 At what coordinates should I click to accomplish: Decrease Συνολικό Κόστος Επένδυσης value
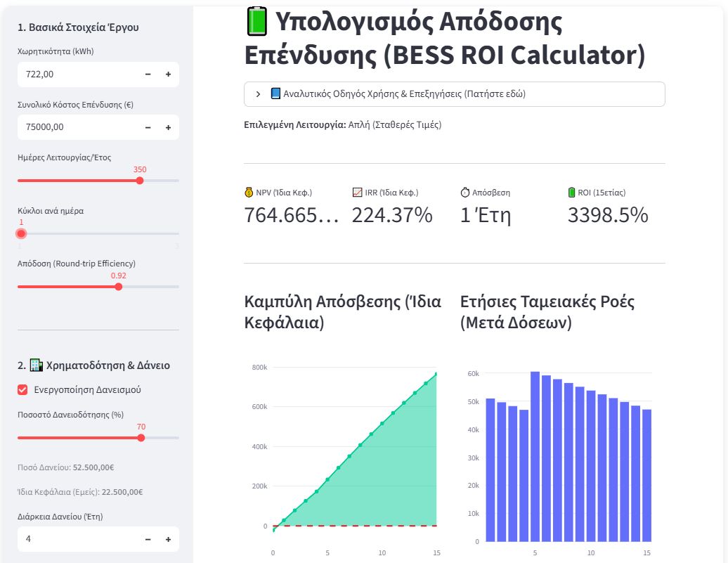(148, 127)
